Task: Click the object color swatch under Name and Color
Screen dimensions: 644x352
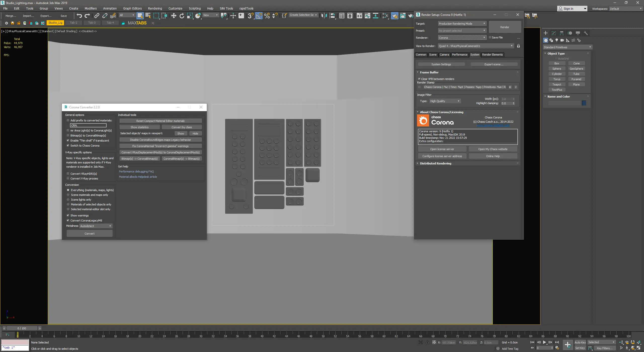Action: pos(584,103)
